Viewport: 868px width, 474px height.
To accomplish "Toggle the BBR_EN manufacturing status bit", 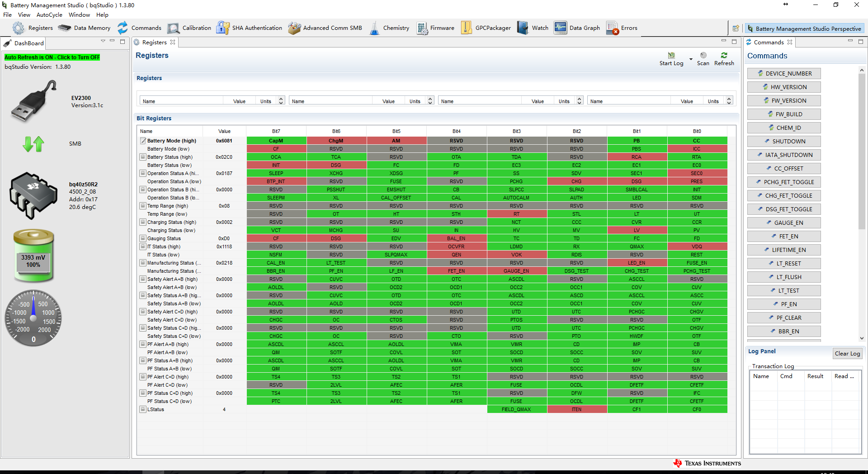I will pyautogui.click(x=276, y=271).
